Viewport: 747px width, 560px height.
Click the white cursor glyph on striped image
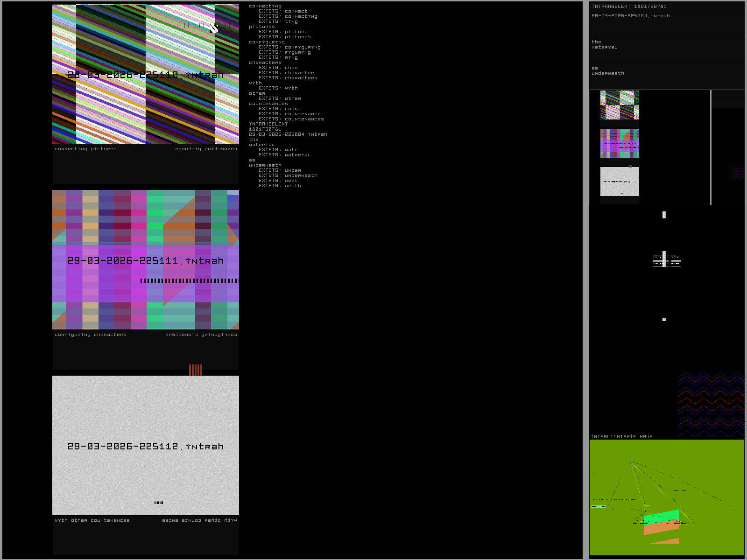[214, 28]
